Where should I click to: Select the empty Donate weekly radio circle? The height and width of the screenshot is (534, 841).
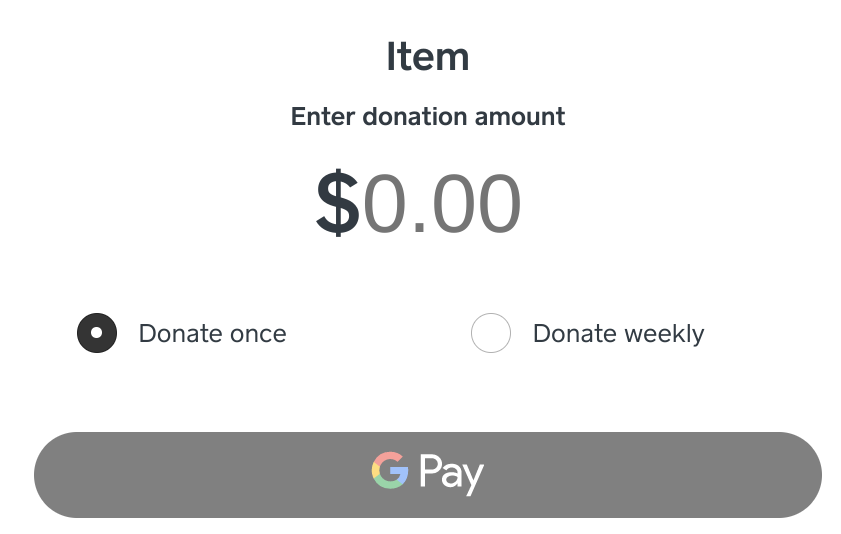coord(491,333)
